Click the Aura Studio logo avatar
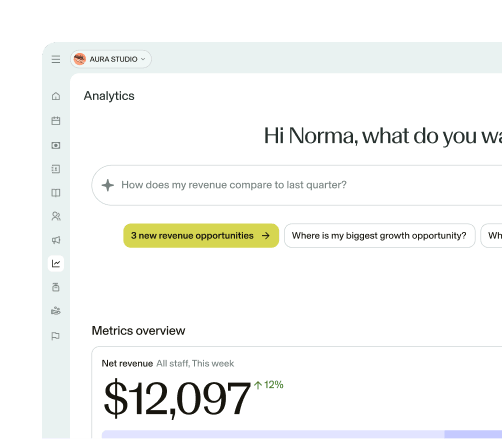 [x=80, y=59]
